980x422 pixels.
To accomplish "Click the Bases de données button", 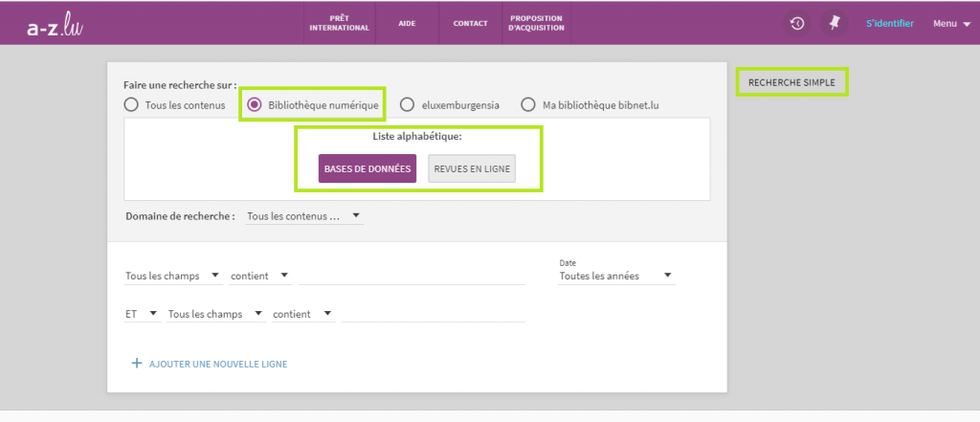I will click(367, 168).
